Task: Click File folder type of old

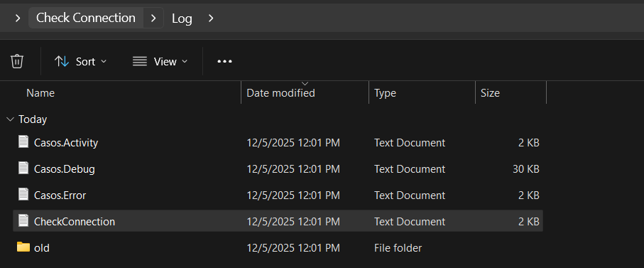Action: (398, 248)
